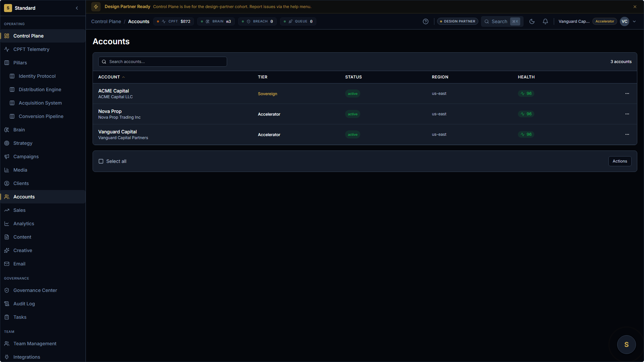Click the Search accounts input field

[x=163, y=62]
